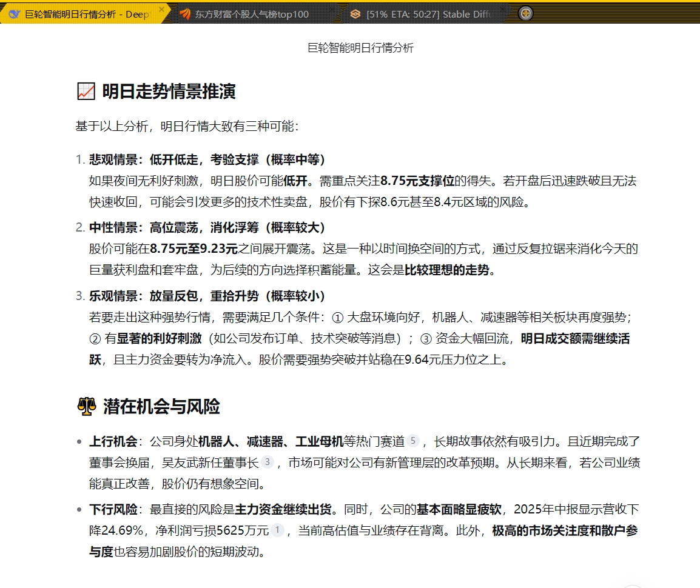Open citation 1 after 净利润亏损5625万元
This screenshot has width=700, height=588.
(277, 530)
